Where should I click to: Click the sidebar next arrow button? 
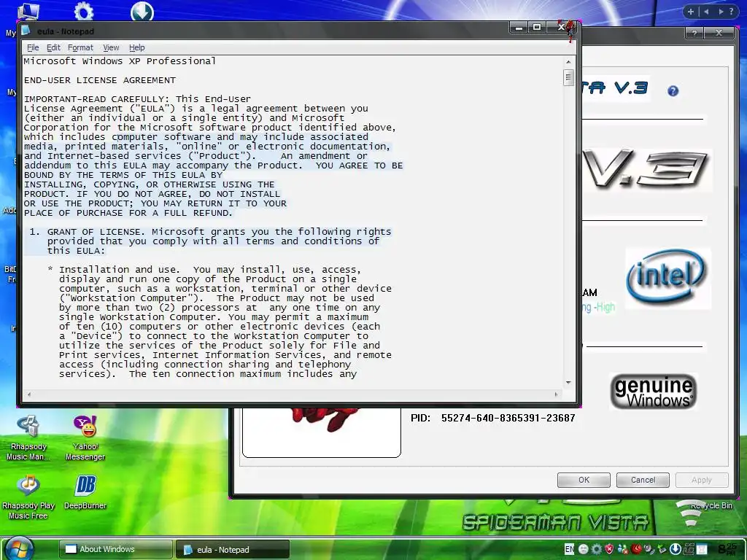click(721, 12)
